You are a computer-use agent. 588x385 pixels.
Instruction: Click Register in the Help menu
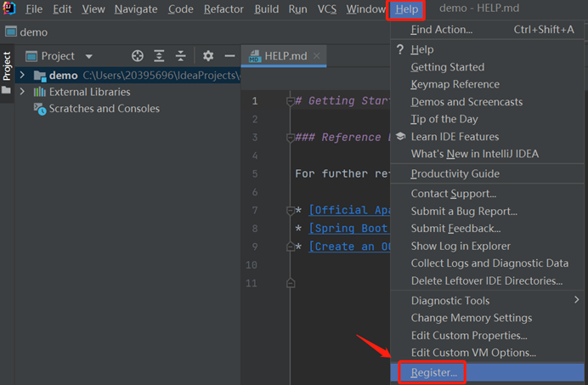pyautogui.click(x=488, y=372)
